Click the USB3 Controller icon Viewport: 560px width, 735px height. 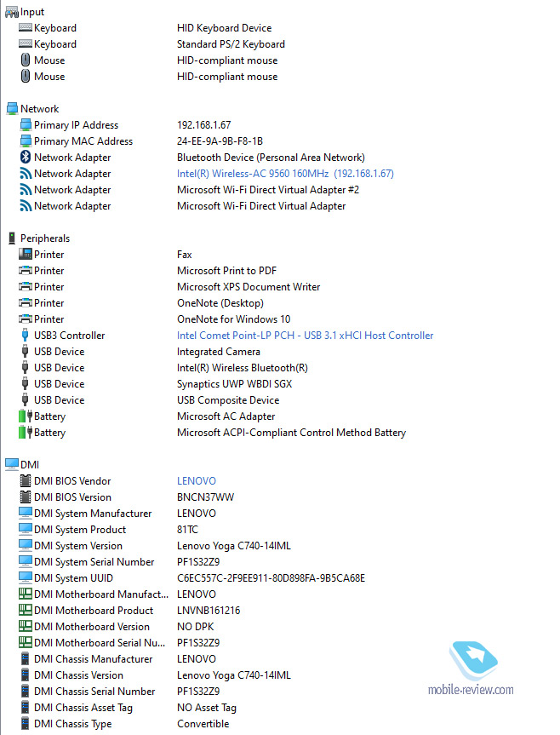(x=26, y=336)
